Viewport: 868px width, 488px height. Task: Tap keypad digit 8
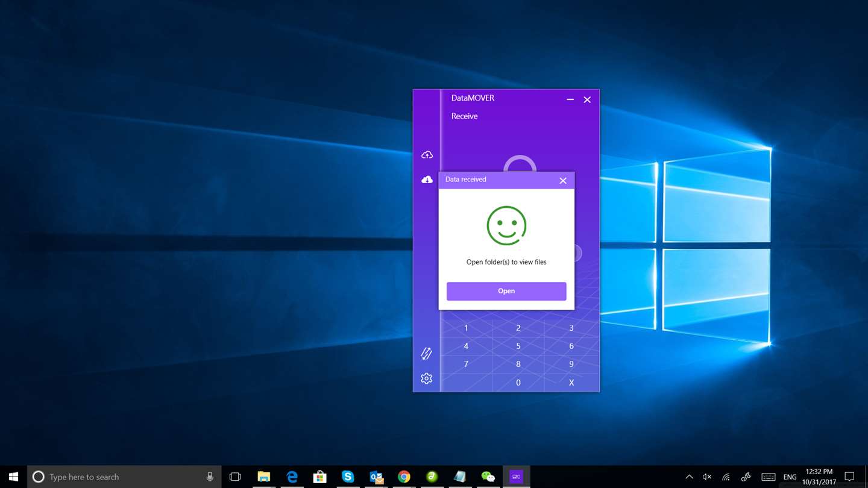click(x=518, y=364)
